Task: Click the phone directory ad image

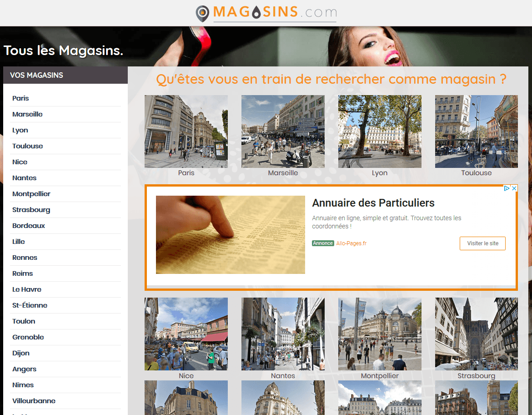Action: pos(231,235)
